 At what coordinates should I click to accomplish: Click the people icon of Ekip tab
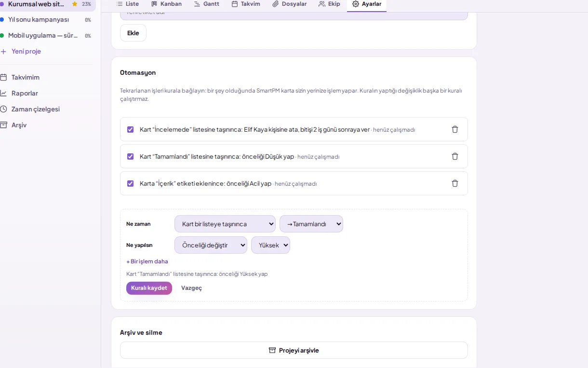(321, 4)
